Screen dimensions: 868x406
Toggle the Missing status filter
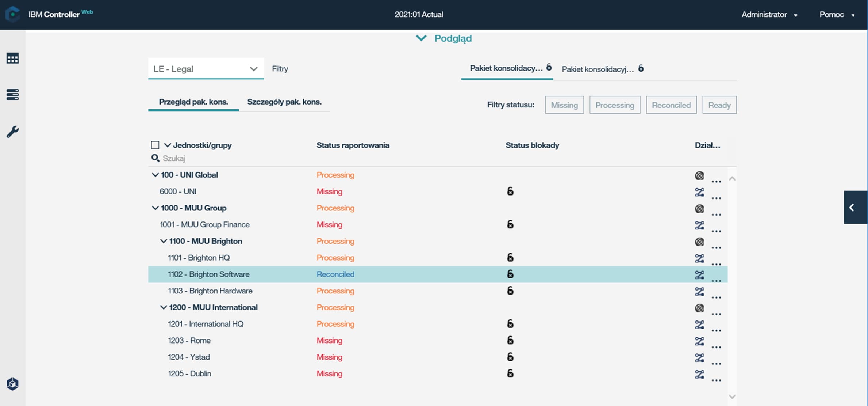point(564,105)
